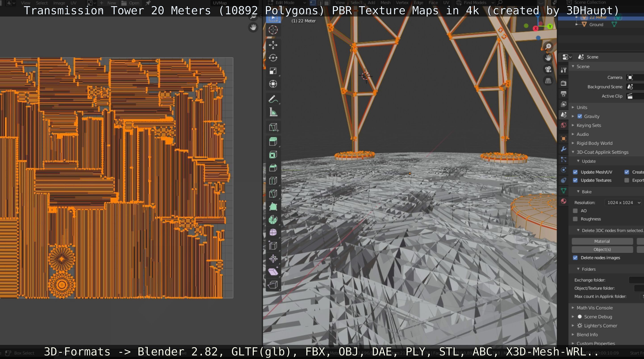Enable the Export checkbox in Update
Viewport: 644px width, 359px height.
click(627, 180)
